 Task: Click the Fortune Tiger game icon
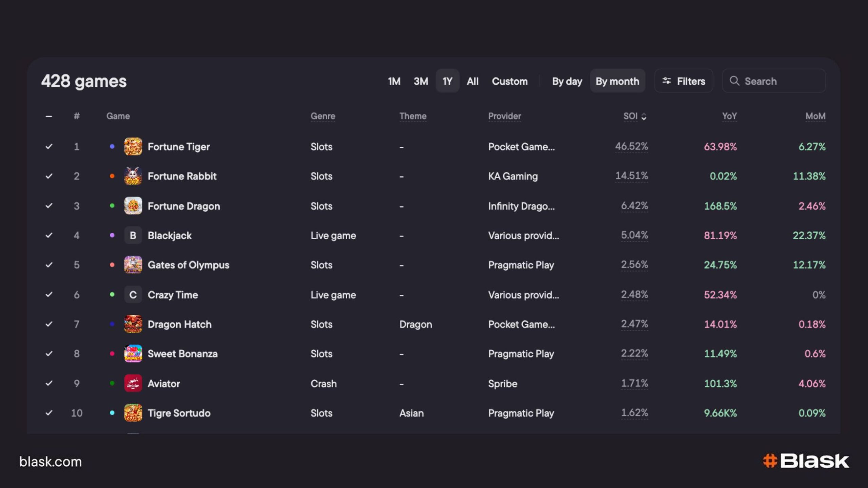(133, 147)
